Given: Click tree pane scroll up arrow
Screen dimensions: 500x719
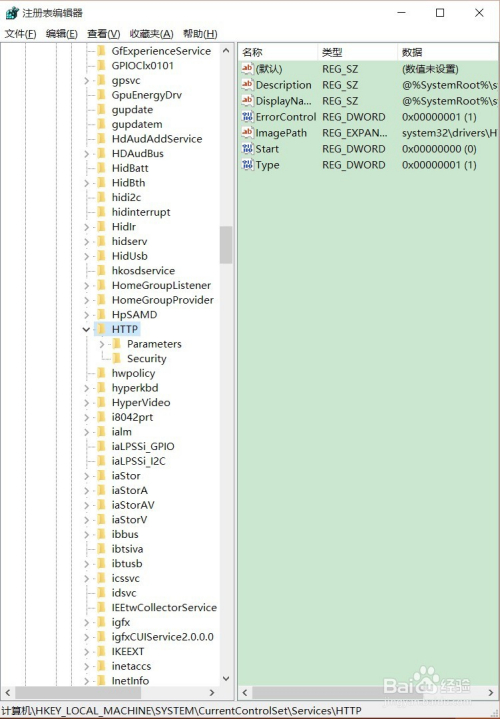Looking at the screenshot, I should [x=226, y=50].
